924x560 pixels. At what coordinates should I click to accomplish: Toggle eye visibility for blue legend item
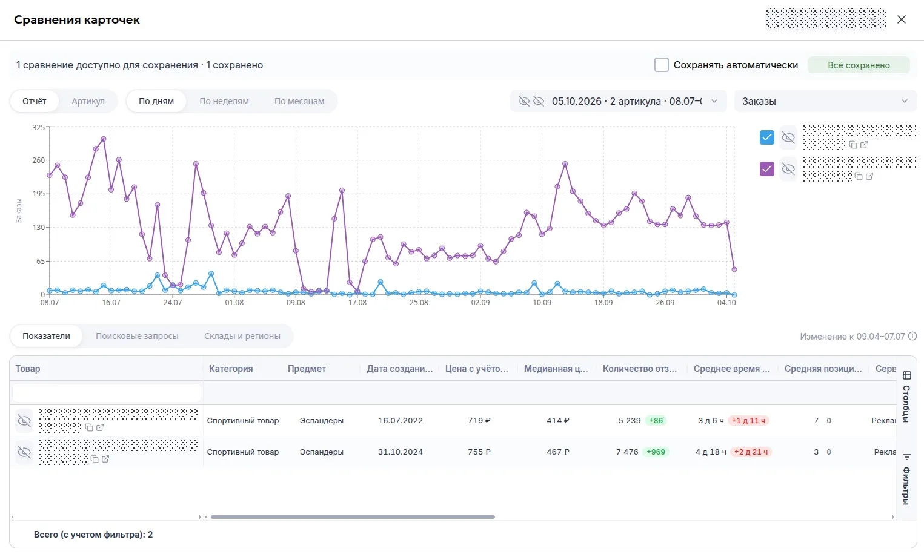coord(788,137)
